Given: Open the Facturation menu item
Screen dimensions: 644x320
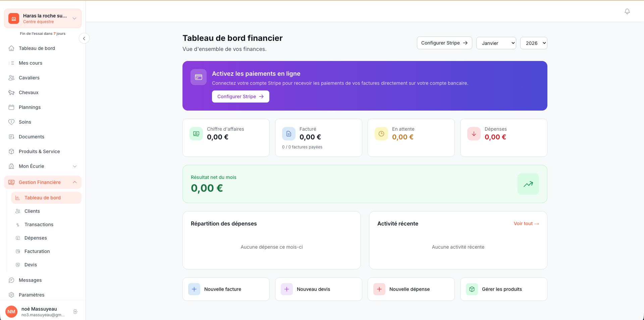Looking at the screenshot, I should (37, 251).
